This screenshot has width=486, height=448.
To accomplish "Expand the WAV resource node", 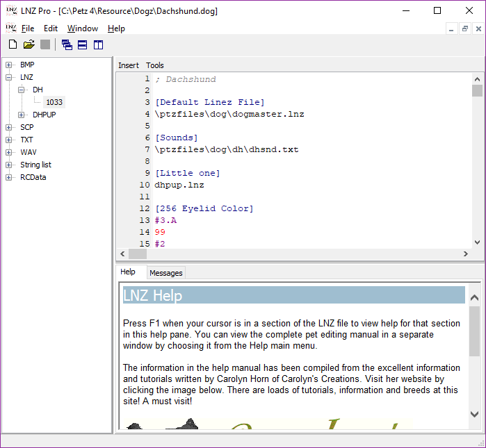I will (9, 152).
